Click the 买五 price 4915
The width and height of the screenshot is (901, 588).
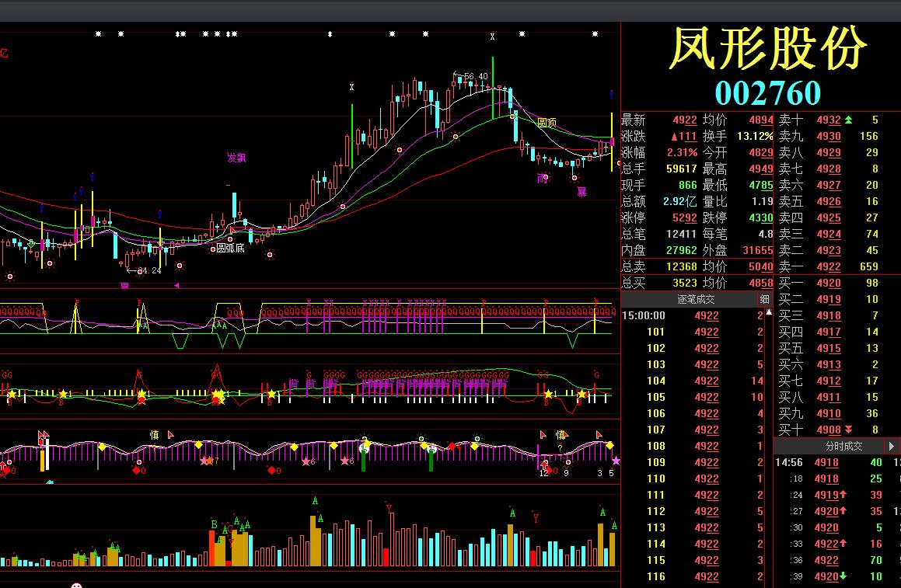point(829,348)
